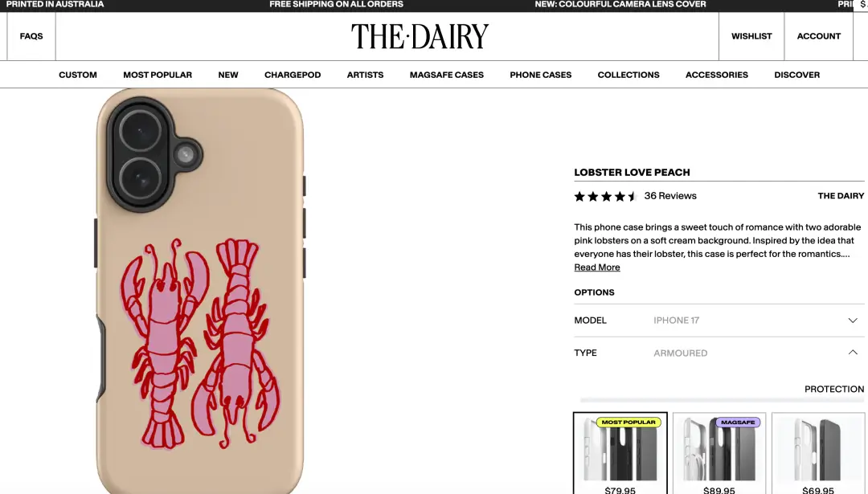Expand the Model dropdown chevron
This screenshot has height=494, width=868.
click(x=853, y=320)
